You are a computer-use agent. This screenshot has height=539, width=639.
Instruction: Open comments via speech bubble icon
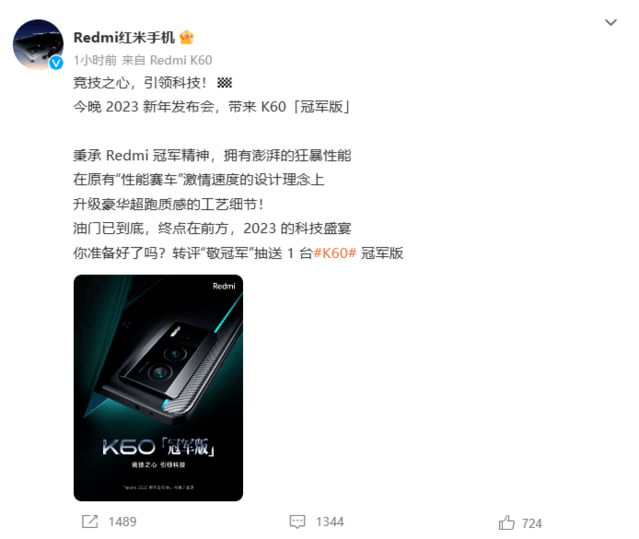297,521
